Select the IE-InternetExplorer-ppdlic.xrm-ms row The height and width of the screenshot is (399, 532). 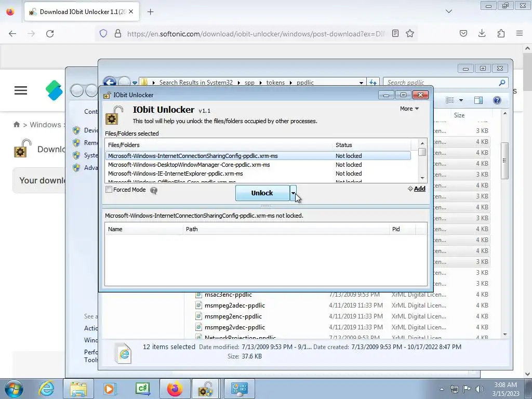(258, 174)
